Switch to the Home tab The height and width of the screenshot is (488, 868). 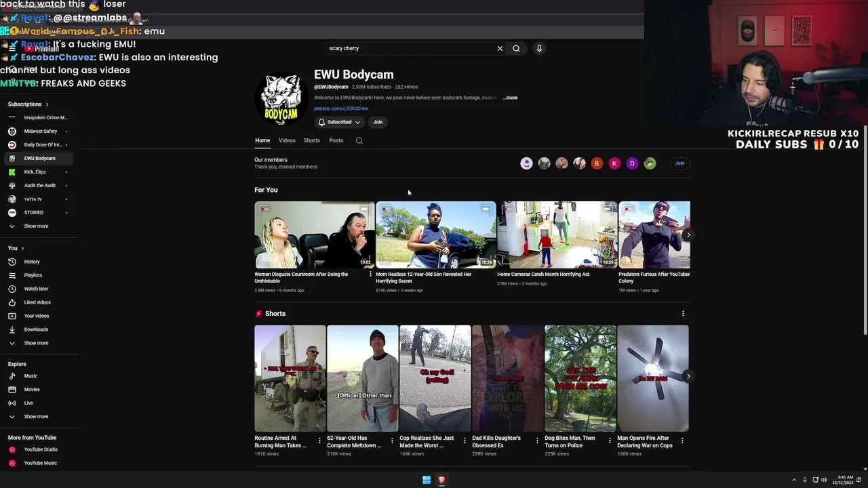click(262, 140)
